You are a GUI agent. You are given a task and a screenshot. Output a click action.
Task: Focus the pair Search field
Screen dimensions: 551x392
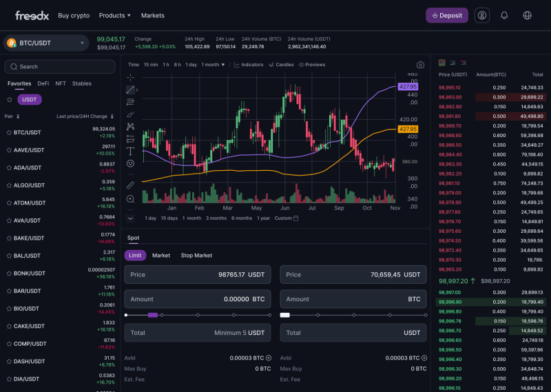point(60,67)
